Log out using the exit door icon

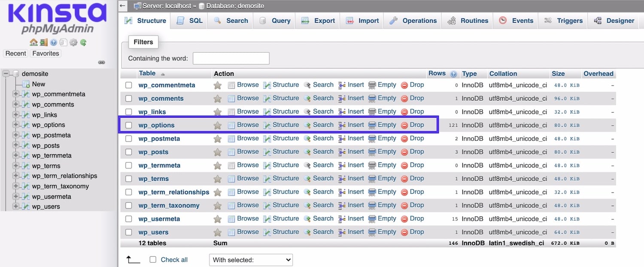[43, 42]
